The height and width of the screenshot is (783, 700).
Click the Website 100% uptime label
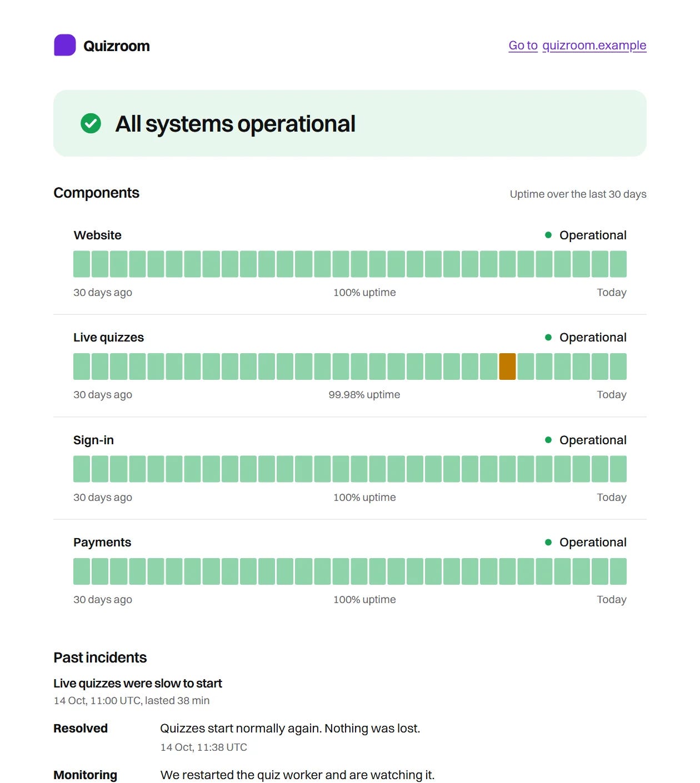[364, 292]
